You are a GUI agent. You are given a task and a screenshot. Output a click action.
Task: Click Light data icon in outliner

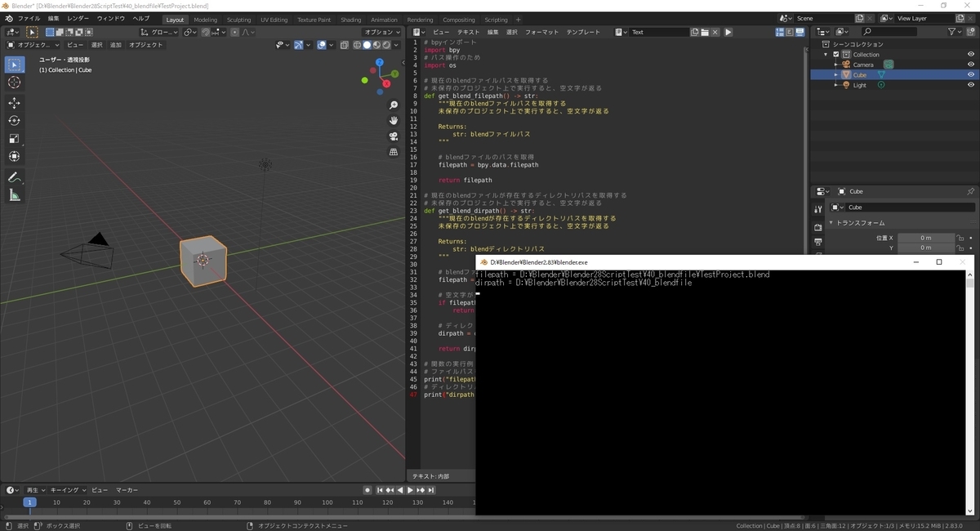click(x=881, y=85)
